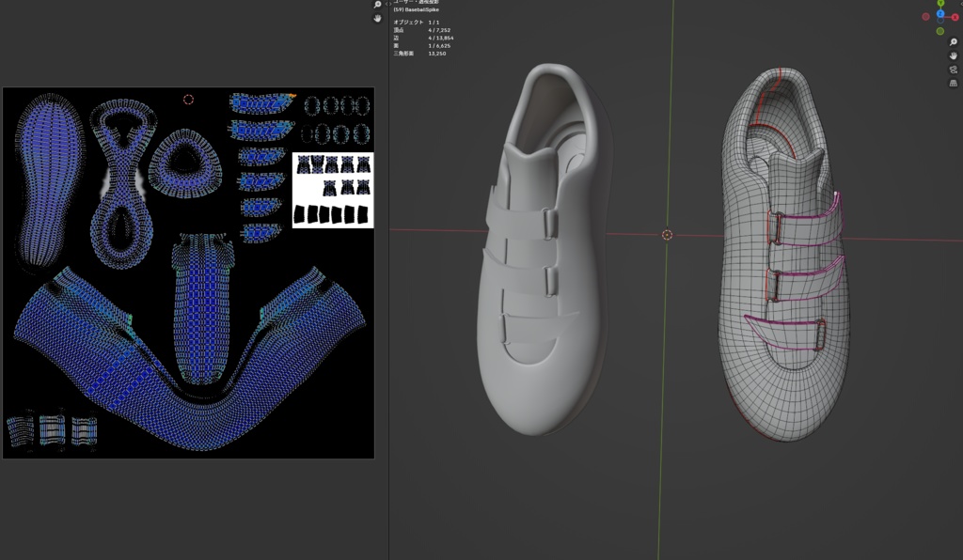The width and height of the screenshot is (963, 560).
Task: Click the red X-axis handle on the navigation gizmo
Action: [955, 17]
